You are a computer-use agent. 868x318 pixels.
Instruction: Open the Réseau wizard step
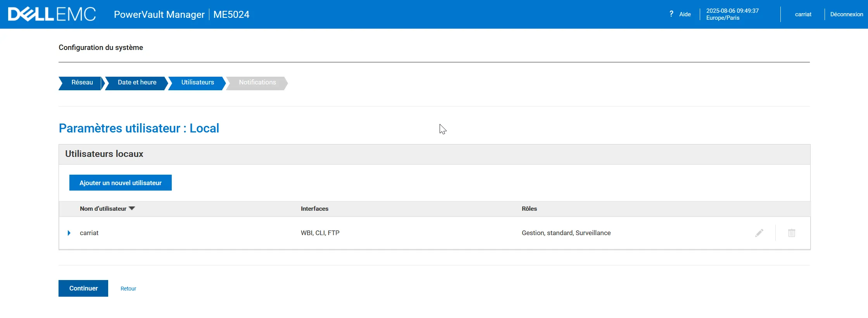click(82, 83)
